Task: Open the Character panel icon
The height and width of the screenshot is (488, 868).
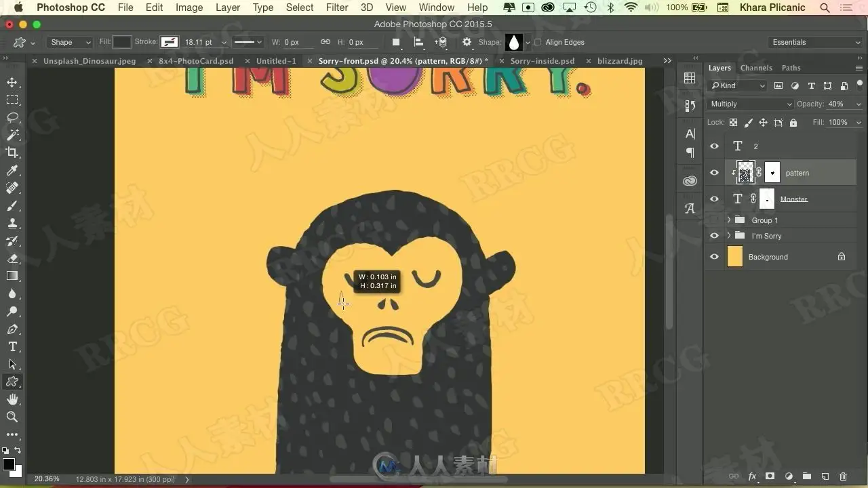Action: (x=690, y=134)
